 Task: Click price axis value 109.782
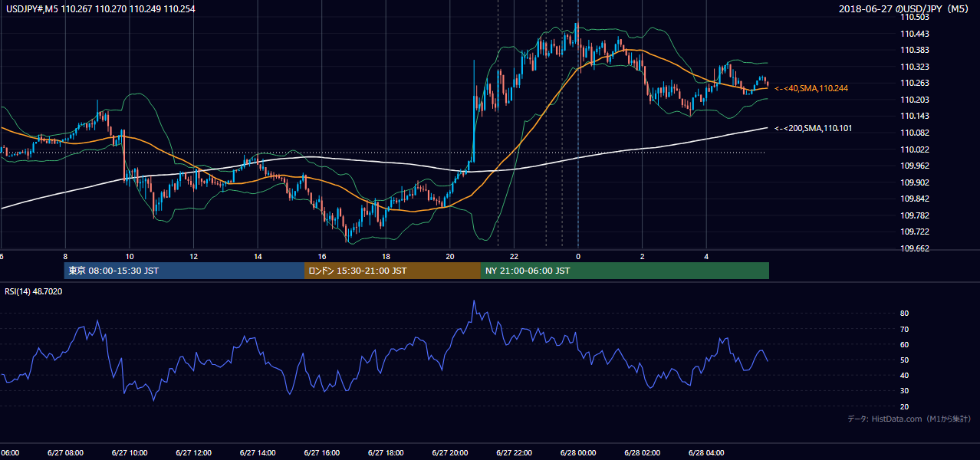[x=915, y=215]
